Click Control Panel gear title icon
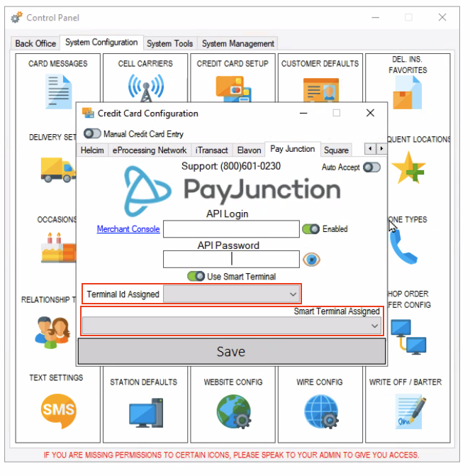This screenshot has height=476, width=470. coord(17,17)
